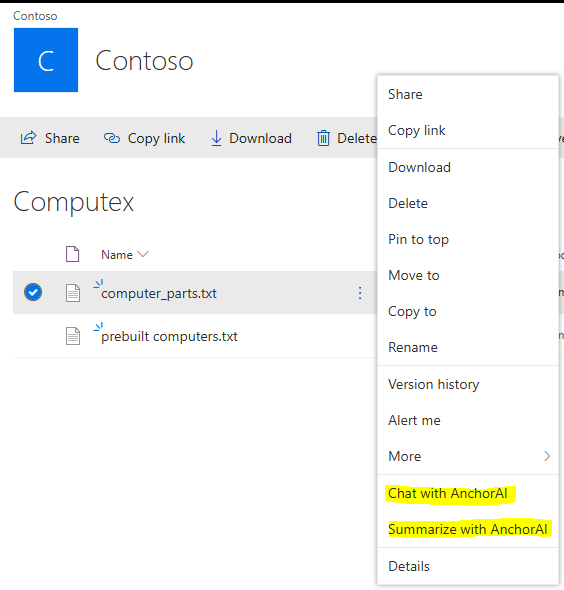Open Details from the context menu

(468, 566)
